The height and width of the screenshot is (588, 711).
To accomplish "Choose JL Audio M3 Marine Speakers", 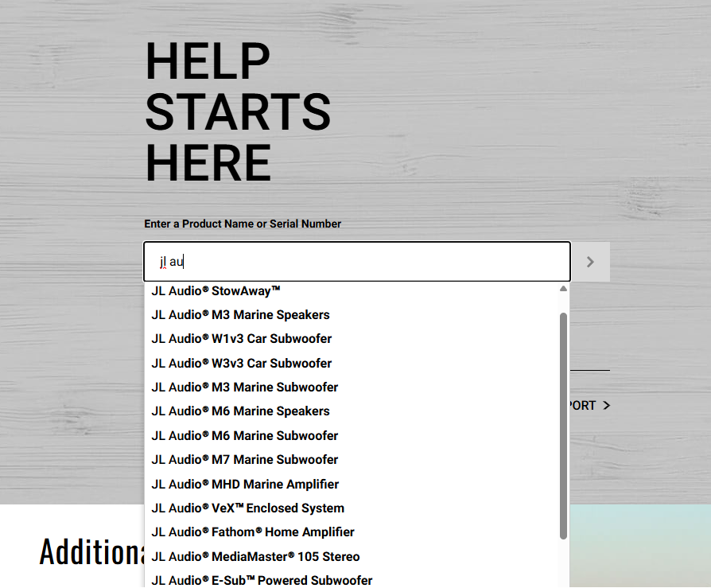I will 240,315.
